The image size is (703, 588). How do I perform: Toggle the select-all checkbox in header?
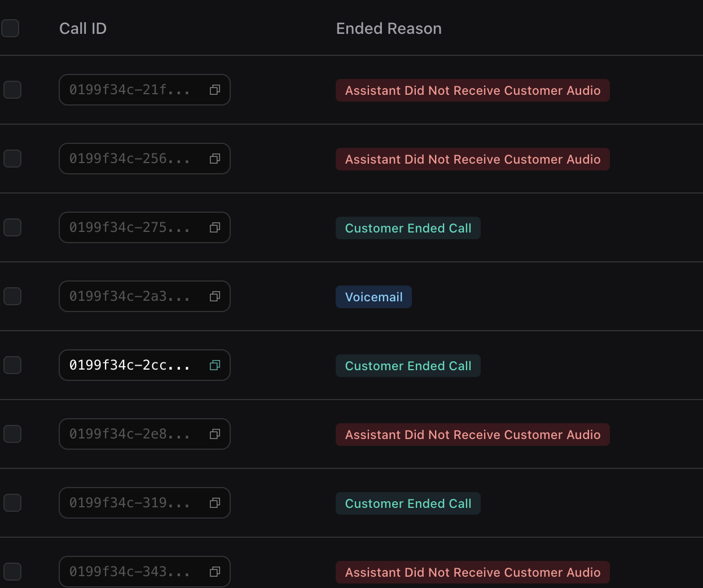tap(10, 28)
